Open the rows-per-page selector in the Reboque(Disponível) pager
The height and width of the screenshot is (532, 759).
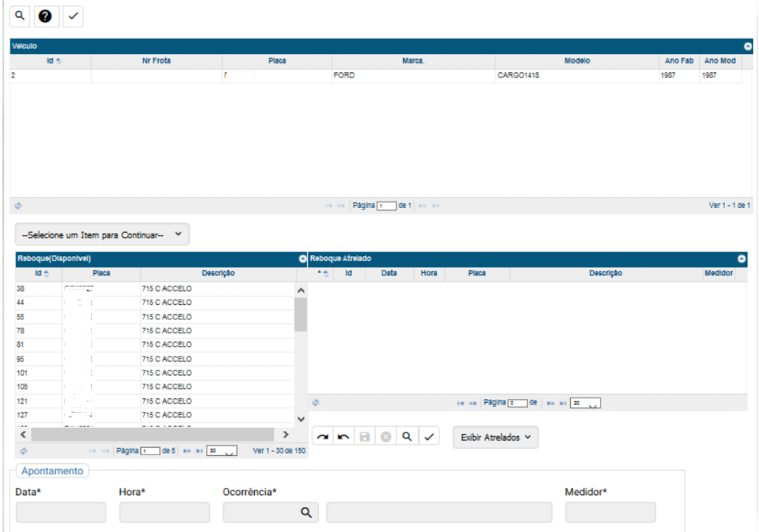coord(221,451)
